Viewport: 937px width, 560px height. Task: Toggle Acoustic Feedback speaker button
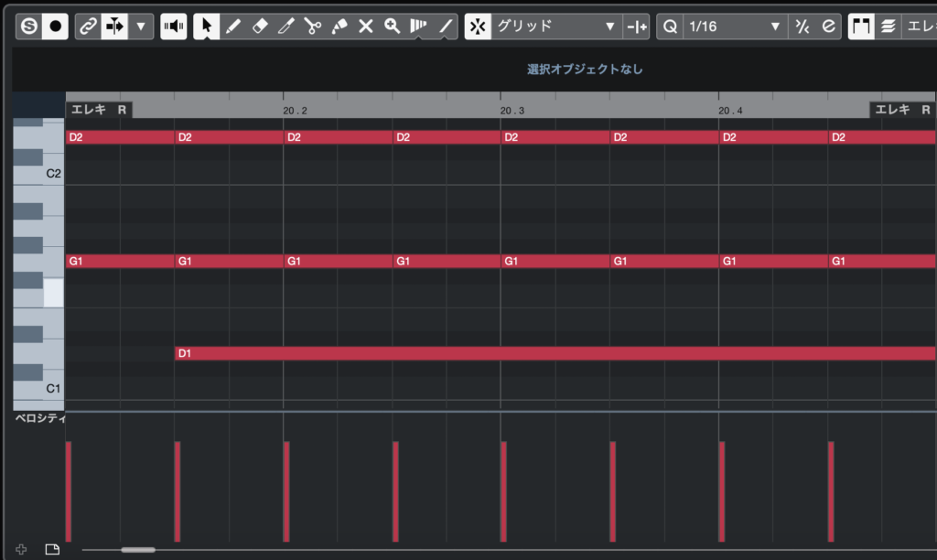click(x=174, y=27)
